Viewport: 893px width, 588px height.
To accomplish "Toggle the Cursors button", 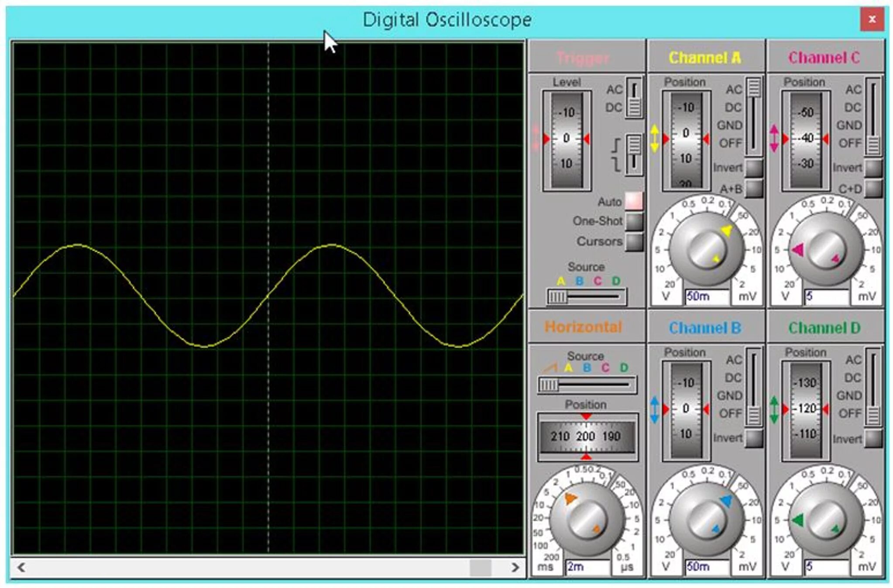I will (x=634, y=241).
